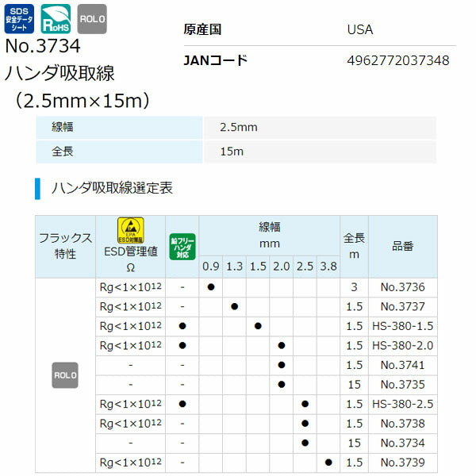Click the 全長 label in spec table
Screen dimensions: 476x476
click(63, 152)
